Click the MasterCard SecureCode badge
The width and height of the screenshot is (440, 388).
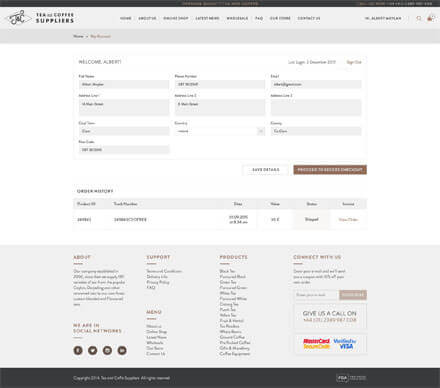316,344
